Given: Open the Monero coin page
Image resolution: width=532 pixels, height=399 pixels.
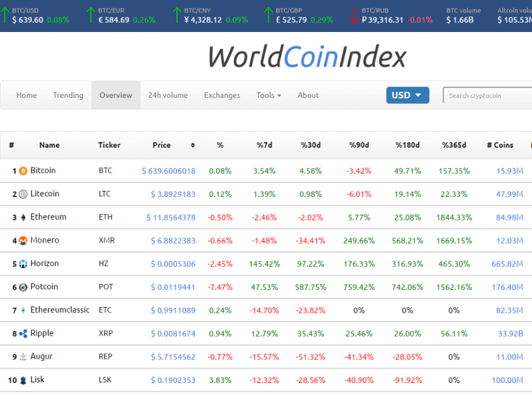Looking at the screenshot, I should [45, 240].
